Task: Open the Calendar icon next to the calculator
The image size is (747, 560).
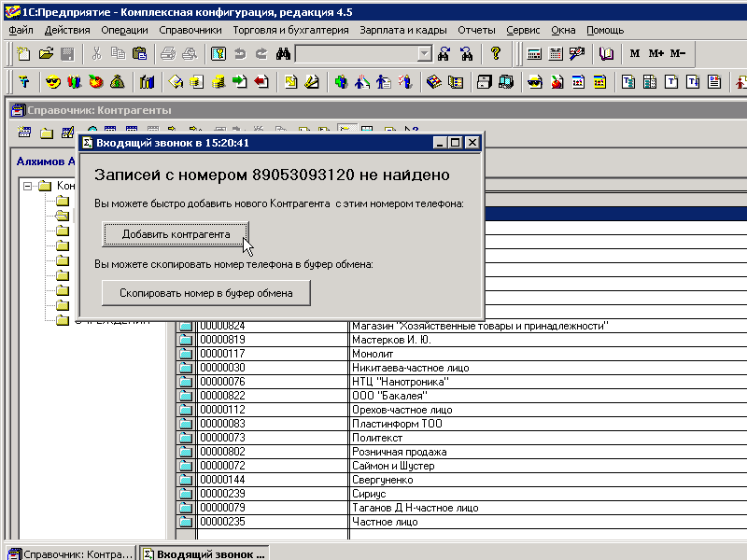Action: coord(556,54)
